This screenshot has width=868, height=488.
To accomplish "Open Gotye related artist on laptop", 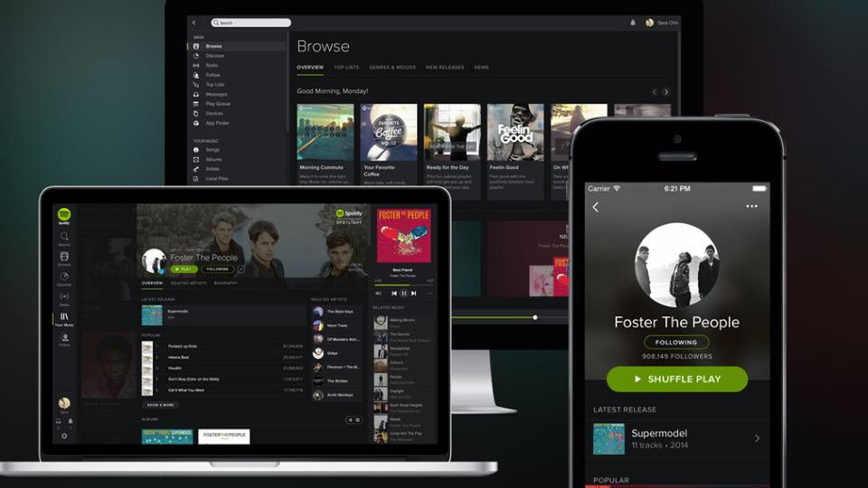I will click(x=336, y=353).
